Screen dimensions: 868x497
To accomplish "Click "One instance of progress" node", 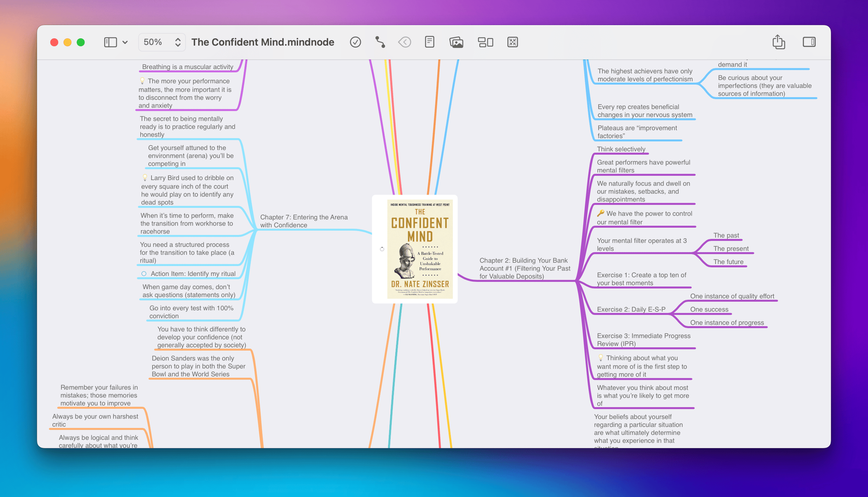I will pos(727,322).
